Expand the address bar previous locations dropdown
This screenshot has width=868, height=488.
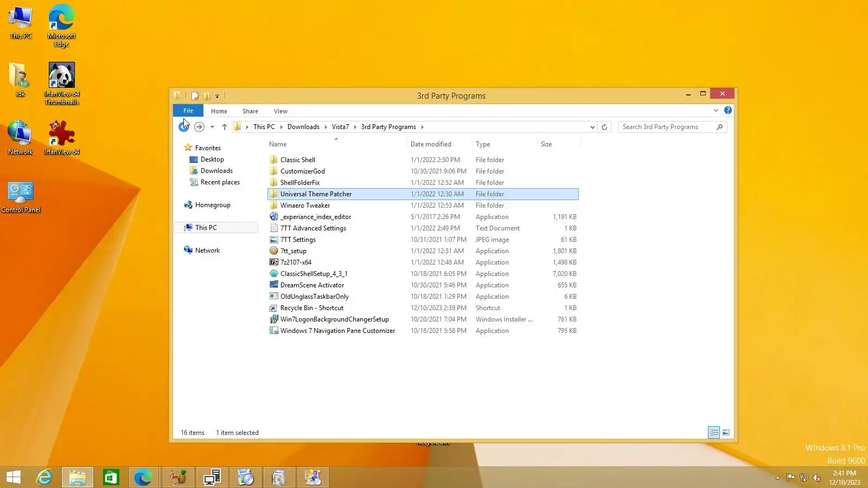[592, 127]
